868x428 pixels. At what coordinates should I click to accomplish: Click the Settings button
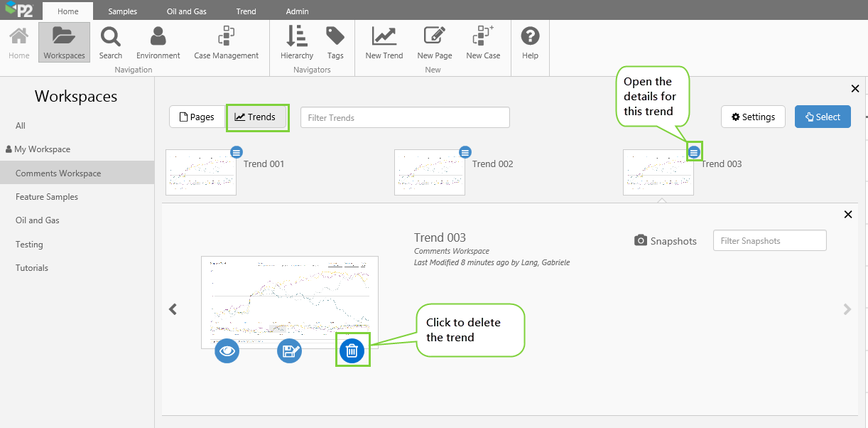click(x=753, y=117)
